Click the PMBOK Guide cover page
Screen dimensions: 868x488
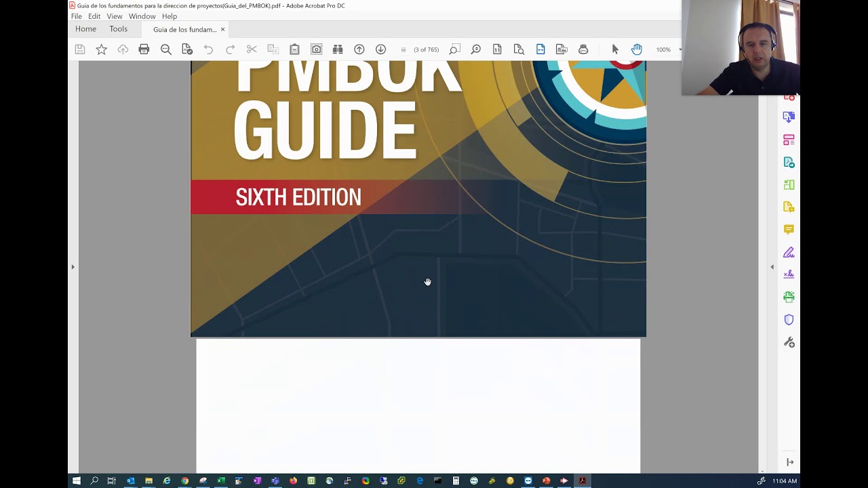pos(418,199)
